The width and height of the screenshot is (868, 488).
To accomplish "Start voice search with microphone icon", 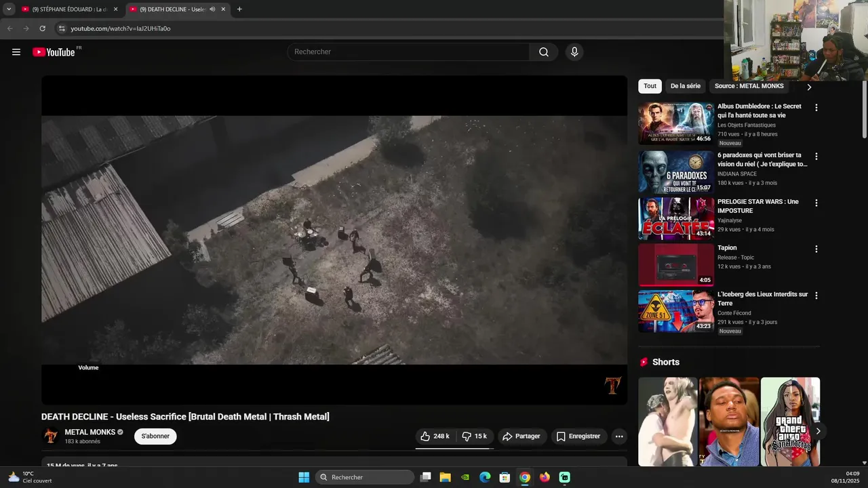I will point(574,52).
